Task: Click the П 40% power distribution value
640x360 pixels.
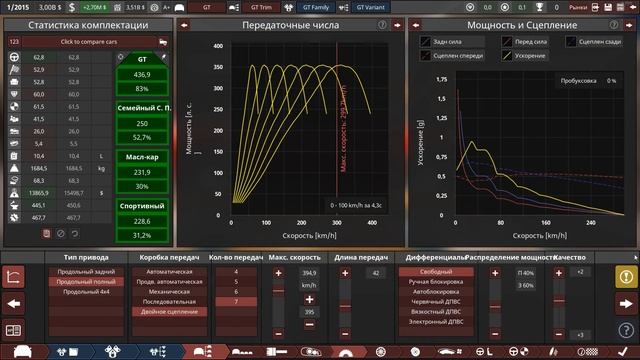Action: tap(526, 273)
